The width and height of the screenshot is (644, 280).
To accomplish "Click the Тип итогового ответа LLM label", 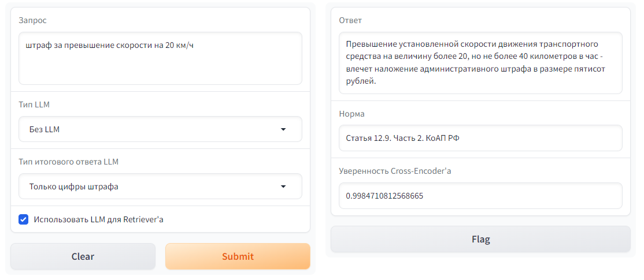I will coord(68,162).
